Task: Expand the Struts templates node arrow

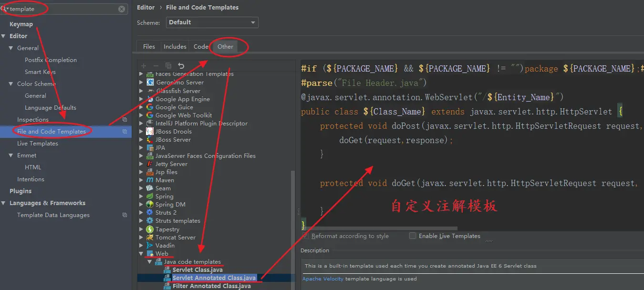Action: point(141,221)
